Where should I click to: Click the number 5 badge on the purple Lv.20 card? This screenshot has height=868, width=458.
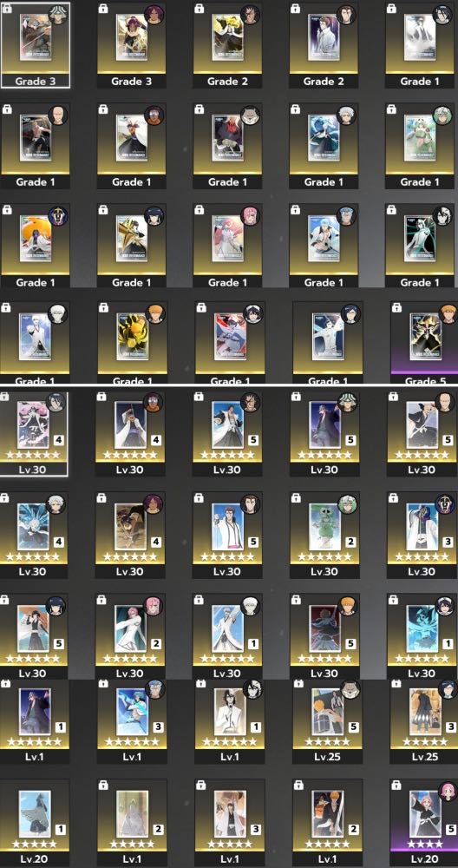[x=450, y=829]
